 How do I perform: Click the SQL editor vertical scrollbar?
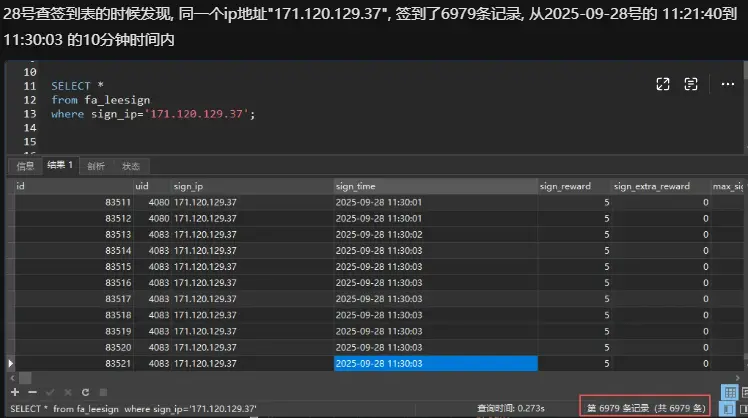click(x=745, y=70)
